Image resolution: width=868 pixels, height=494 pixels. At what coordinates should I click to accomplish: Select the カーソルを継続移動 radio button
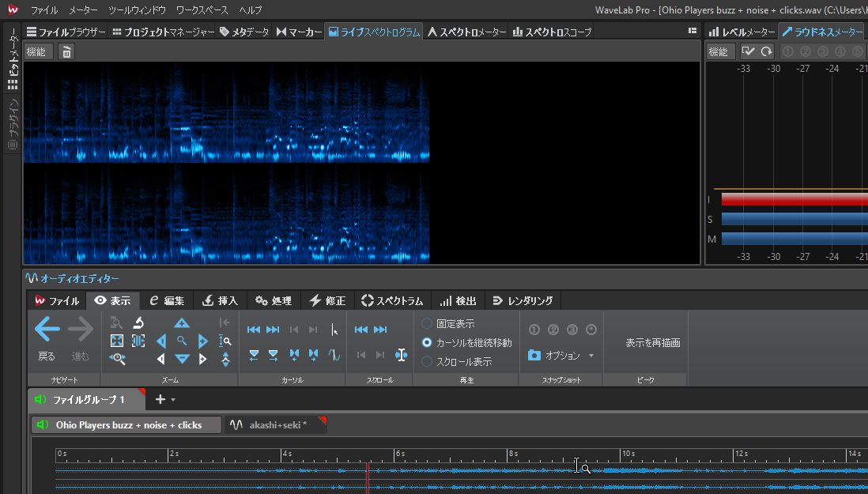(427, 342)
